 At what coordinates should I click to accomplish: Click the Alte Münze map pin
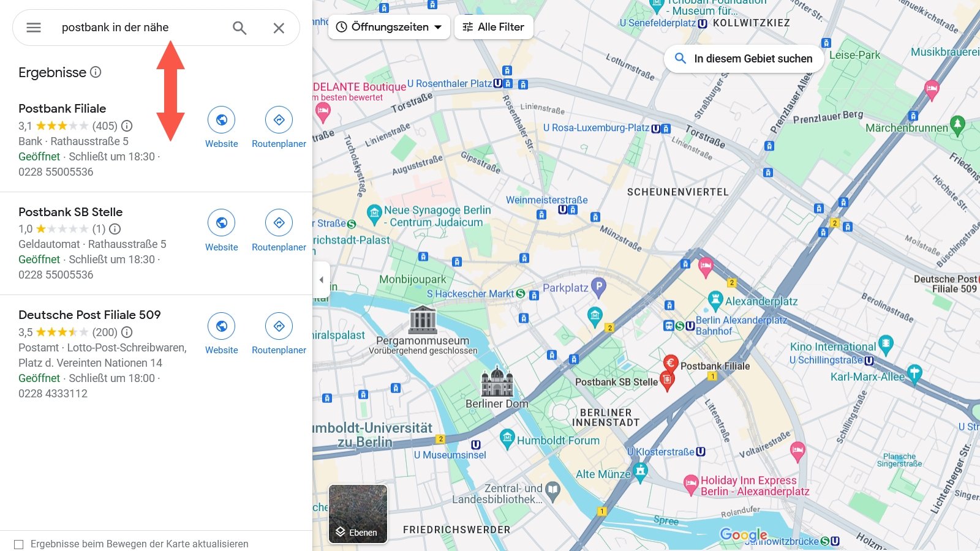[641, 472]
